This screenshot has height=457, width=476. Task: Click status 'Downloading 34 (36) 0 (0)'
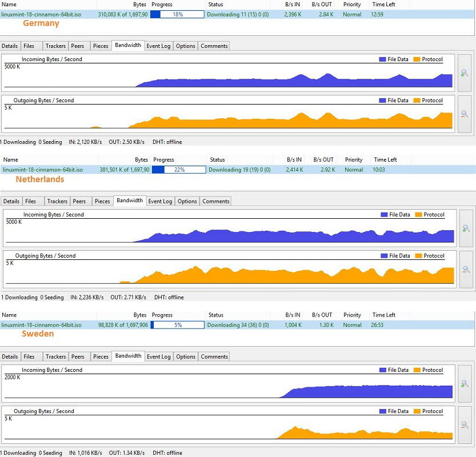(x=238, y=325)
